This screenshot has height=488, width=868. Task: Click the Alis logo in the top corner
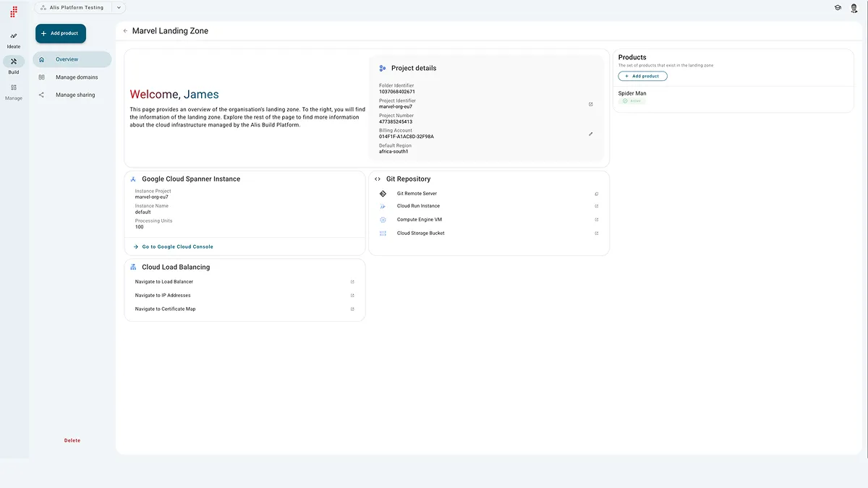pyautogui.click(x=12, y=12)
